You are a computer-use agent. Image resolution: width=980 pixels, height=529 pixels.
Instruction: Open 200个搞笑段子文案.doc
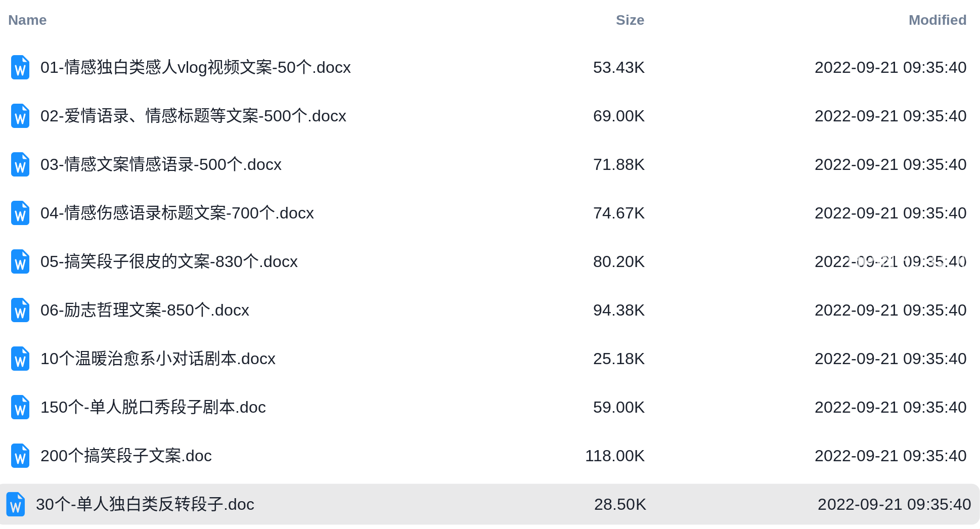coord(126,456)
